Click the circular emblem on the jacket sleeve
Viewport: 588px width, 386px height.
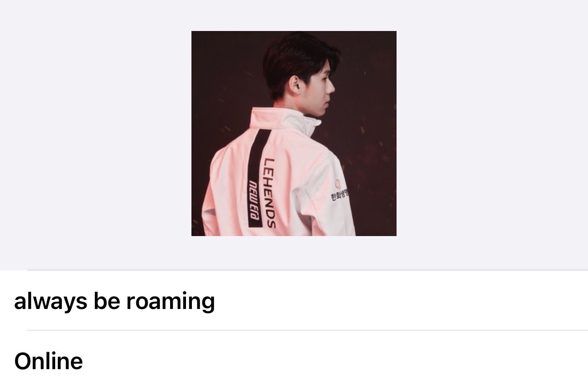tap(339, 184)
